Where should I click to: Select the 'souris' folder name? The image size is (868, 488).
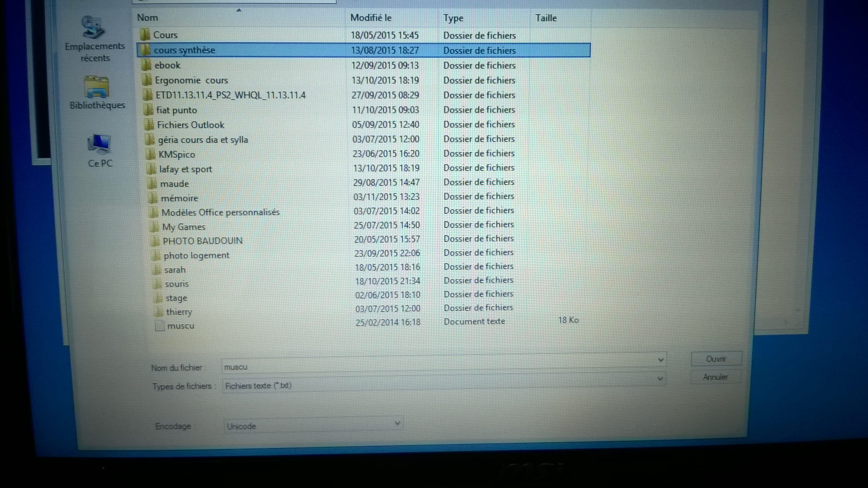(177, 284)
